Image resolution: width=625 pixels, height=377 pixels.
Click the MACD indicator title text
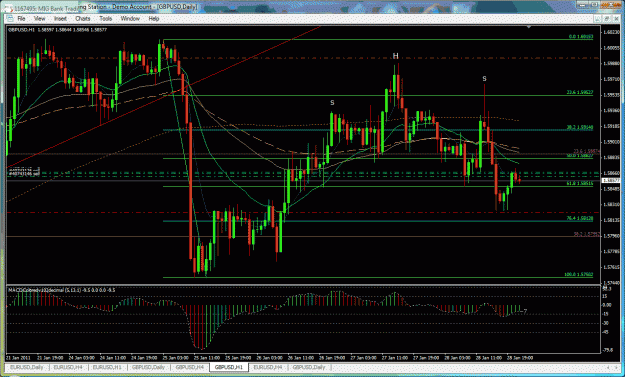(x=62, y=290)
